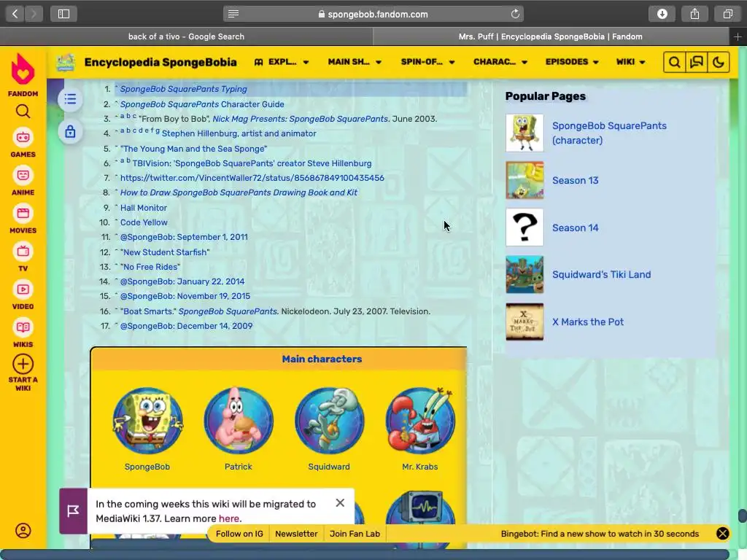Open X Marks the Pot thumbnail
The width and height of the screenshot is (747, 560).
[525, 322]
